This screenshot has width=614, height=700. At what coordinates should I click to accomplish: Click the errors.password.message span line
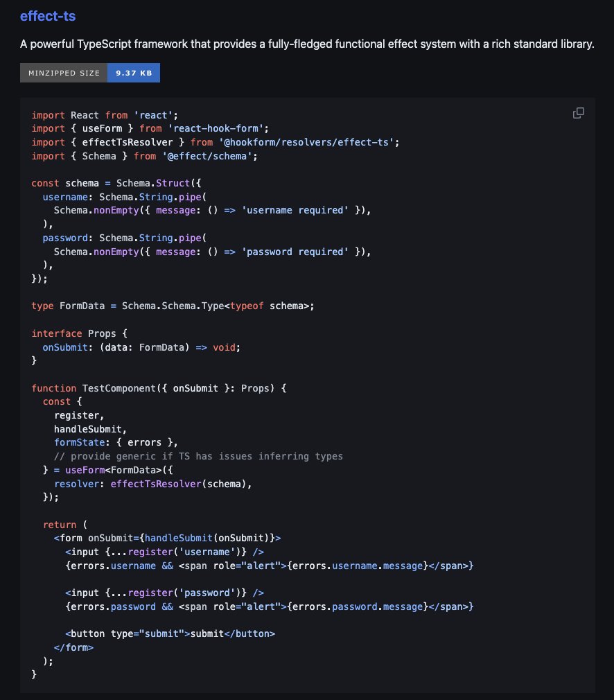[x=270, y=606]
